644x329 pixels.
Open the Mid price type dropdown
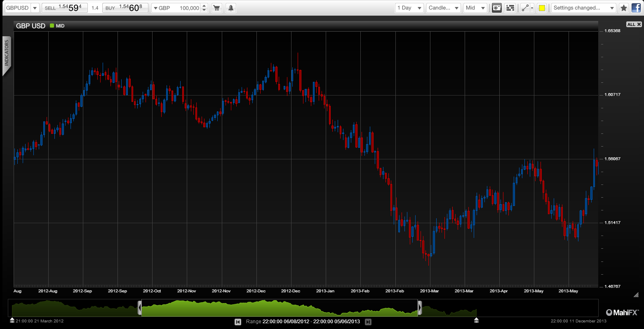pyautogui.click(x=475, y=8)
